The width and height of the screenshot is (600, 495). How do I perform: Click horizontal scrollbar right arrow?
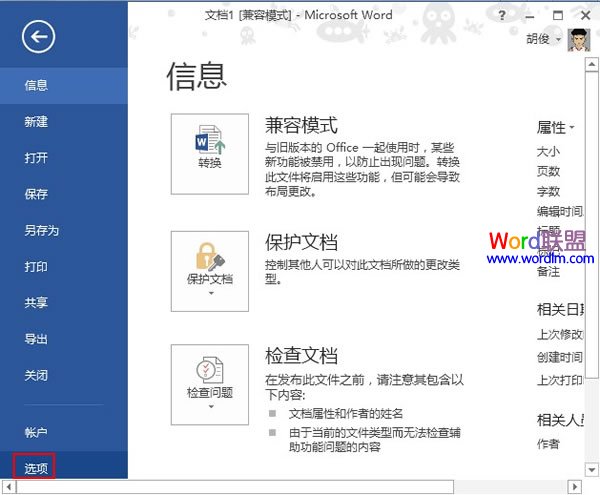pos(574,487)
